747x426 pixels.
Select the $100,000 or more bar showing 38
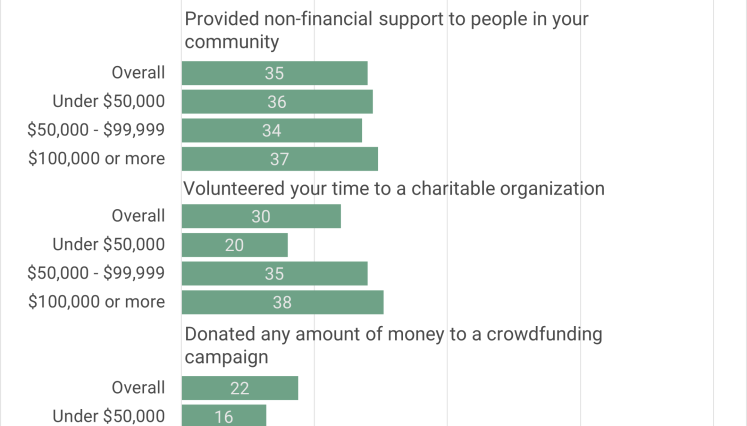tap(283, 302)
